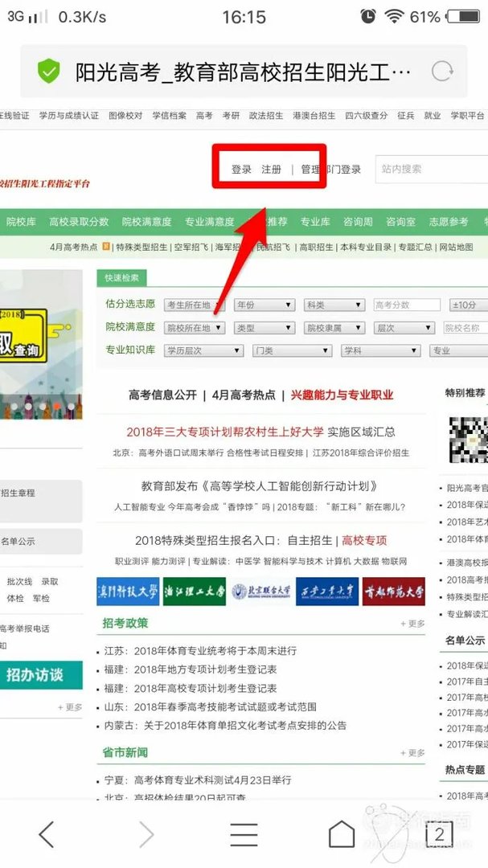The height and width of the screenshot is (868, 488).
Task: Click 更多 beside 省市新闻
Action: [x=413, y=753]
